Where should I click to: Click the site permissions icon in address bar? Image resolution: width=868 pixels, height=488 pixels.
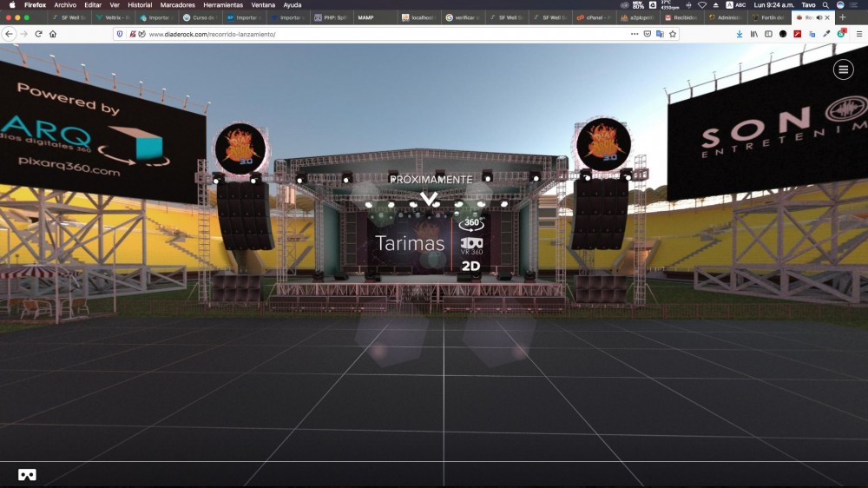(142, 34)
